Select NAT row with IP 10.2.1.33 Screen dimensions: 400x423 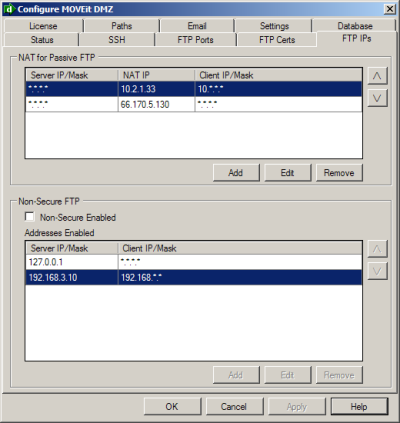[x=194, y=89]
